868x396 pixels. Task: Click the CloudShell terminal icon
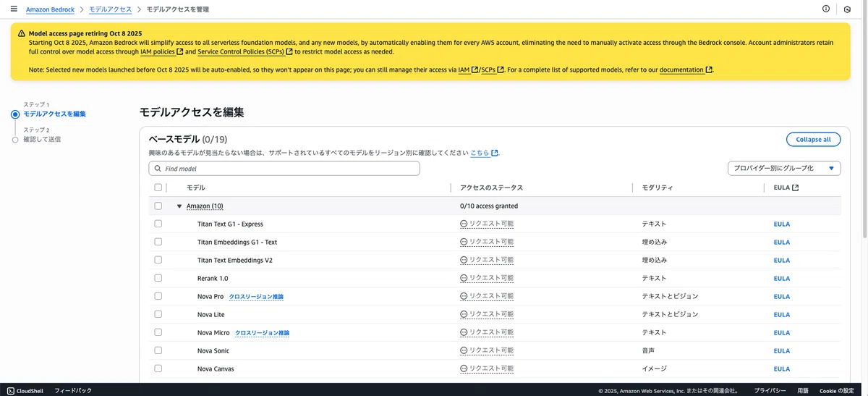click(x=10, y=390)
